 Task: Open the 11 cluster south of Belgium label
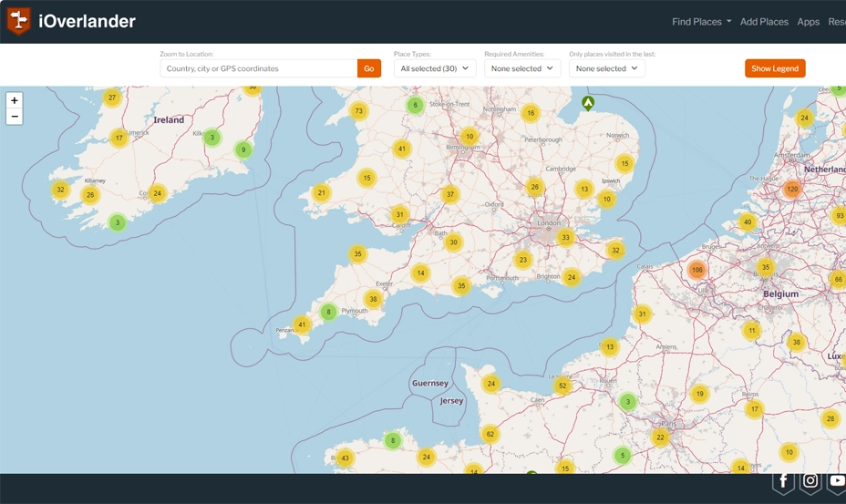[751, 331]
